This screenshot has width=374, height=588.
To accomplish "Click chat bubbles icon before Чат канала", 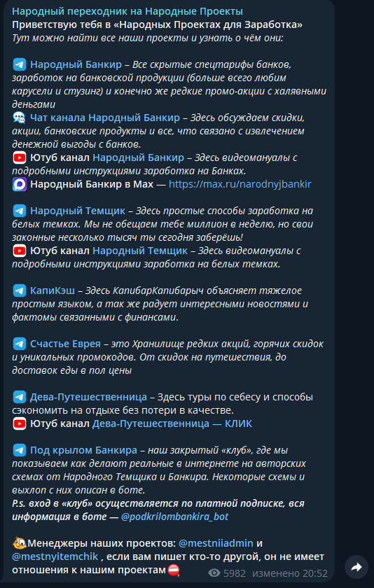I will tap(20, 118).
